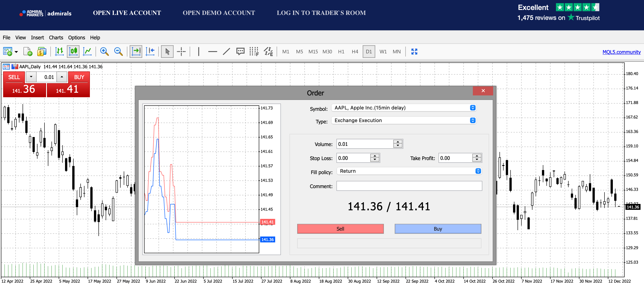Viewport: 644px width, 284px height.
Task: Select the horizontal line tool
Action: [x=212, y=52]
